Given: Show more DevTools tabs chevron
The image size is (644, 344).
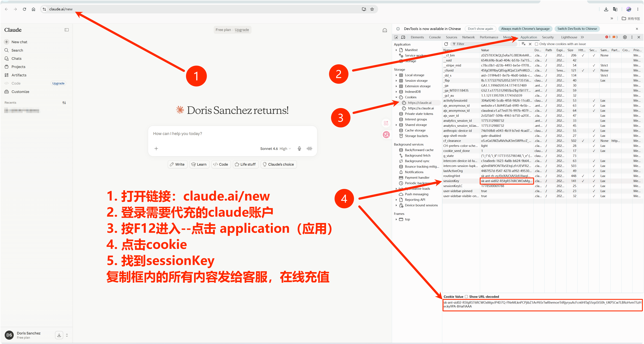Looking at the screenshot, I should 582,37.
